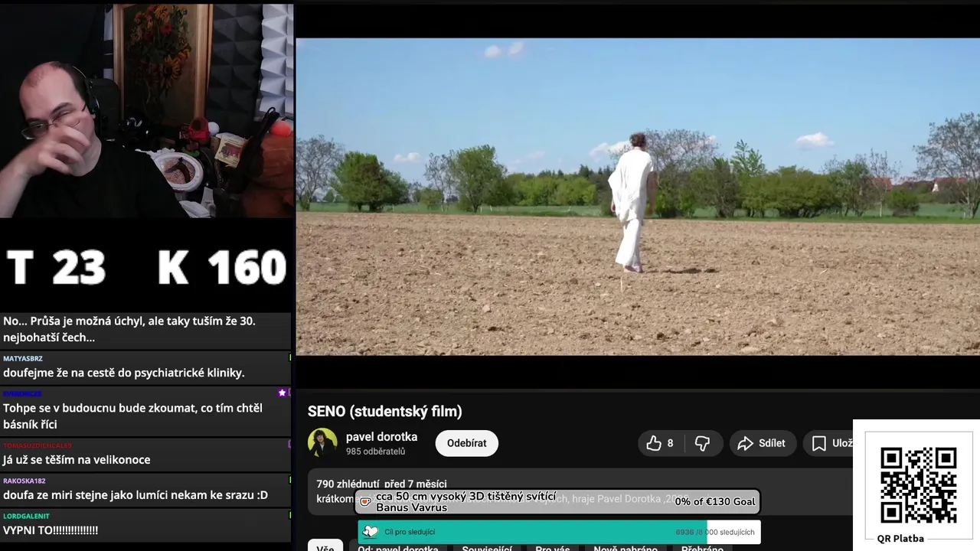The width and height of the screenshot is (980, 551).
Task: Click the 985 odběratelů subscriber count
Action: pyautogui.click(x=375, y=452)
